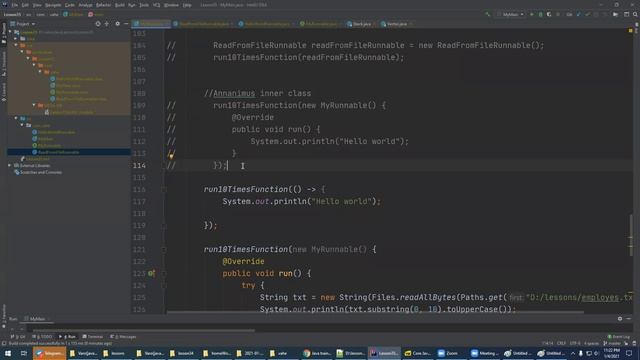Screen dimensions: 640x360
Task: Run the MyMain configuration with the green play icon
Action: [531, 14]
